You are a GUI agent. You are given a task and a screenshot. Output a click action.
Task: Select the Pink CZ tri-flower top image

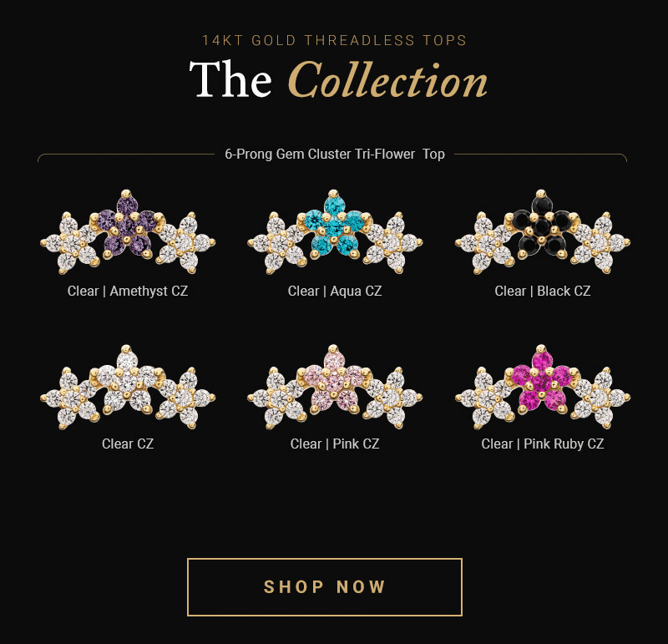(335, 387)
